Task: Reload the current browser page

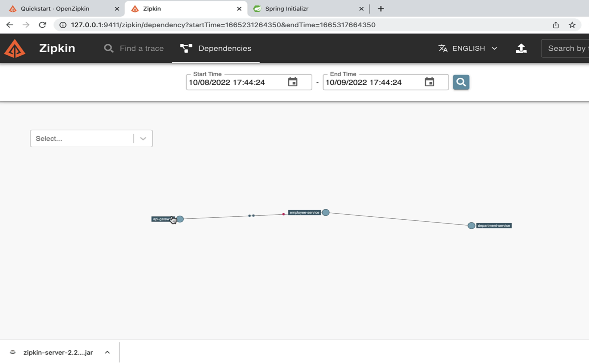Action: (x=42, y=25)
